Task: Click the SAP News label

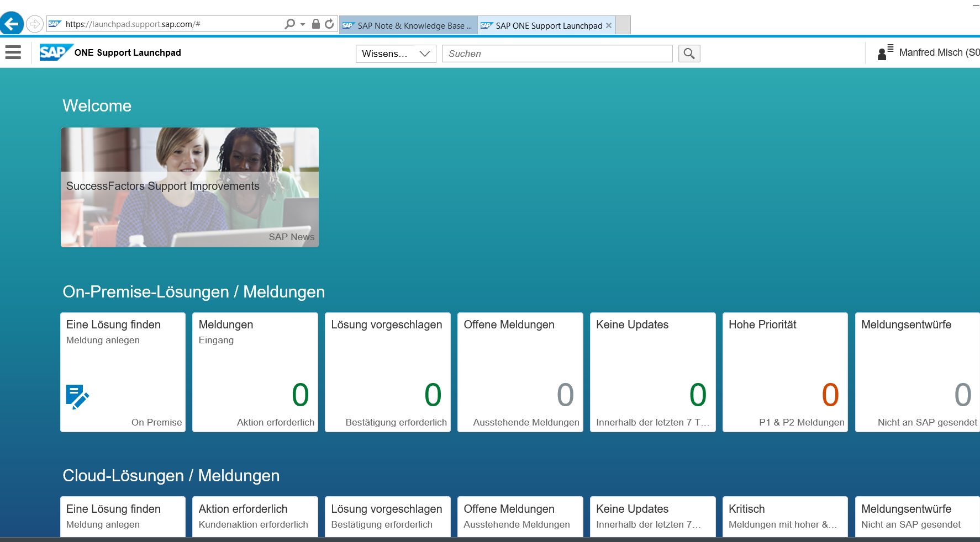Action: click(292, 237)
